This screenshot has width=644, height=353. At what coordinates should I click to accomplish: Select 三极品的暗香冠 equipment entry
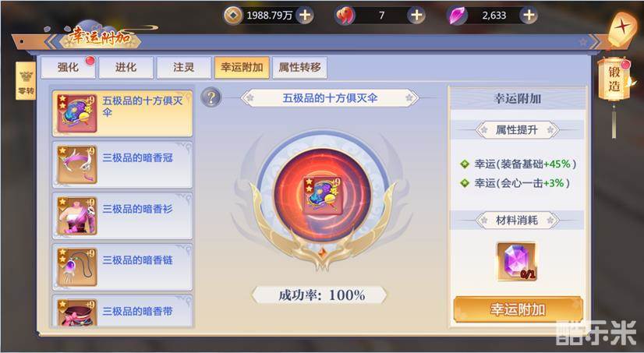(x=122, y=164)
